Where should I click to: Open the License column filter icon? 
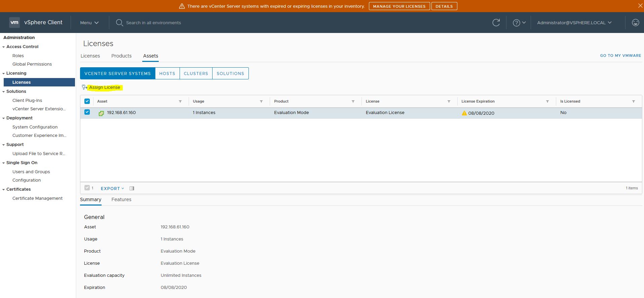449,101
